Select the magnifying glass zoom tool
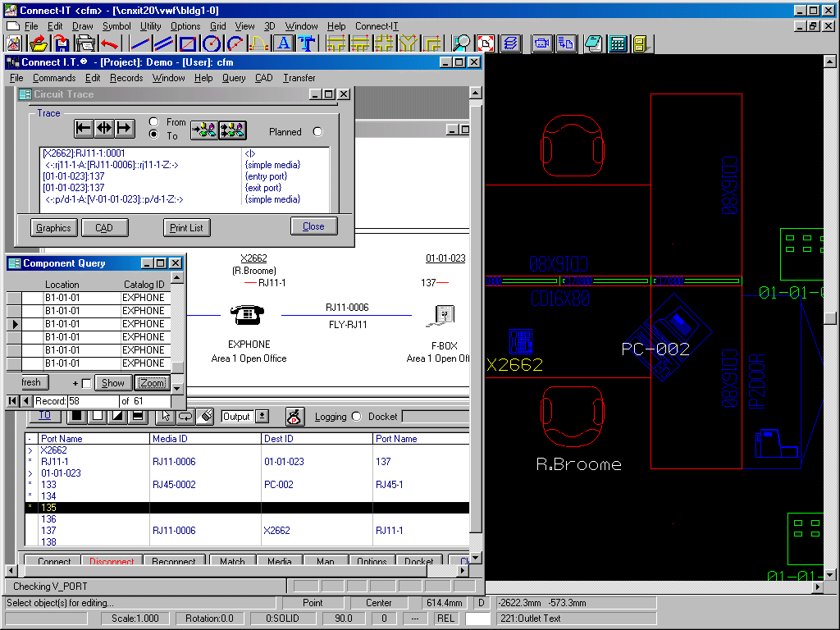840x630 pixels. [x=463, y=43]
